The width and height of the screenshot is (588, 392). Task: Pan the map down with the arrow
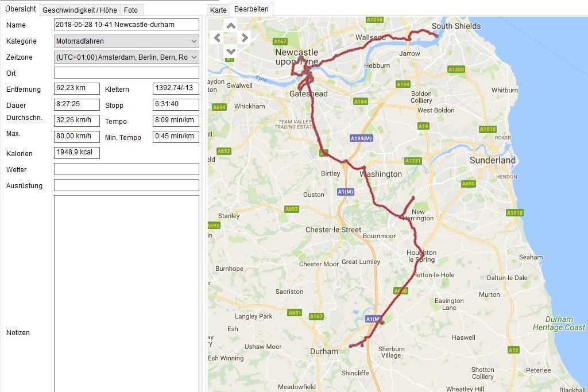tap(231, 51)
